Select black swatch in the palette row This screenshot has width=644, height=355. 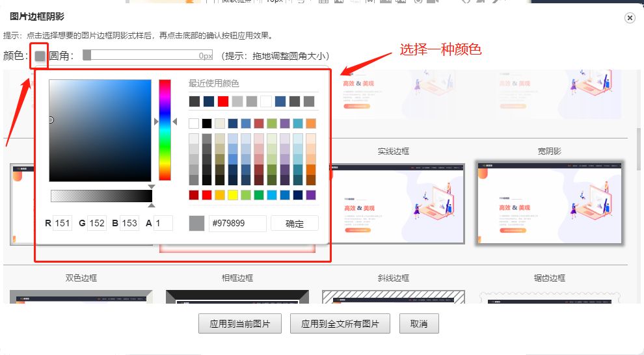(207, 124)
